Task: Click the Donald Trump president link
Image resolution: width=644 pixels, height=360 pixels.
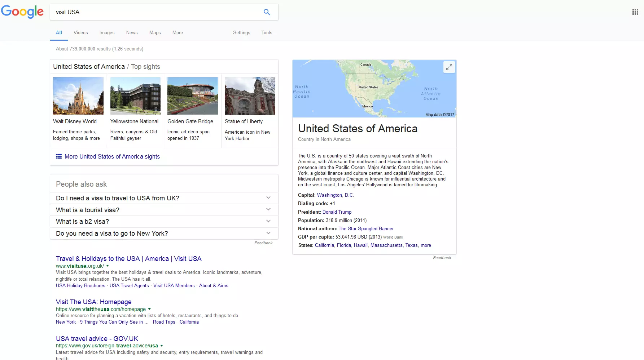Action: point(337,212)
